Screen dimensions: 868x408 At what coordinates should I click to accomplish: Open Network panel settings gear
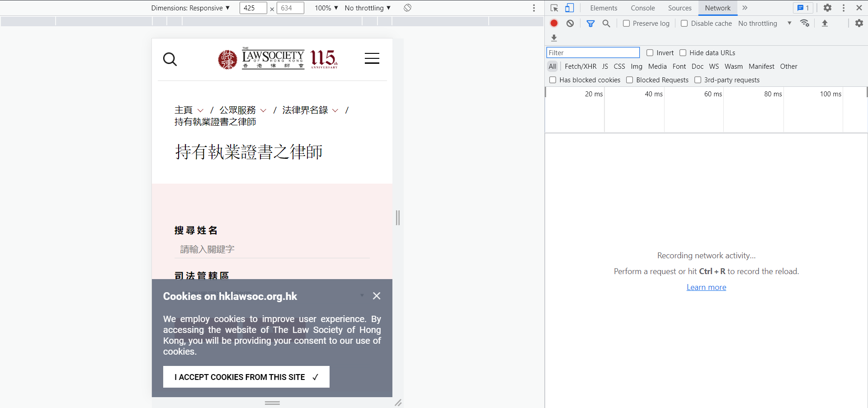pyautogui.click(x=859, y=23)
